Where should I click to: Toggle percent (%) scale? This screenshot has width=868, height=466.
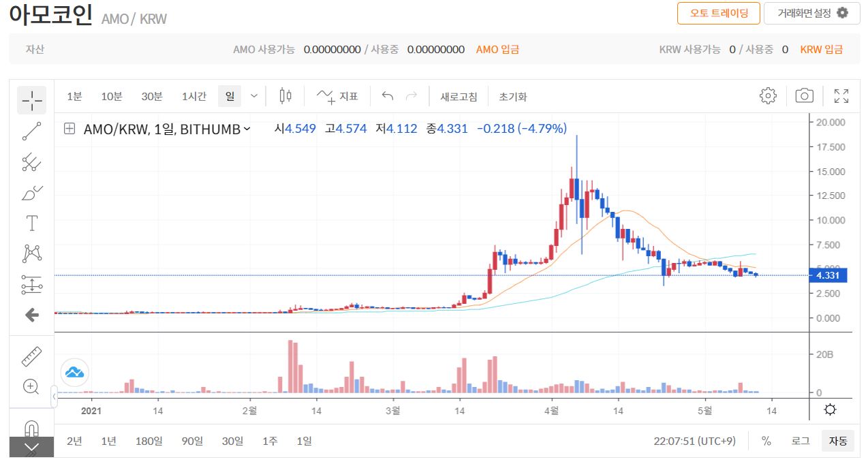click(x=766, y=441)
